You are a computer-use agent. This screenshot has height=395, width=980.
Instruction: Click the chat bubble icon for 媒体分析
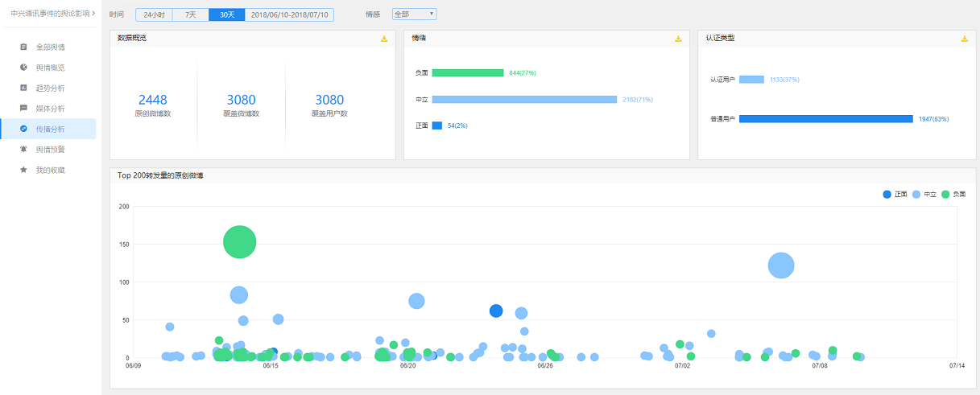click(x=23, y=108)
